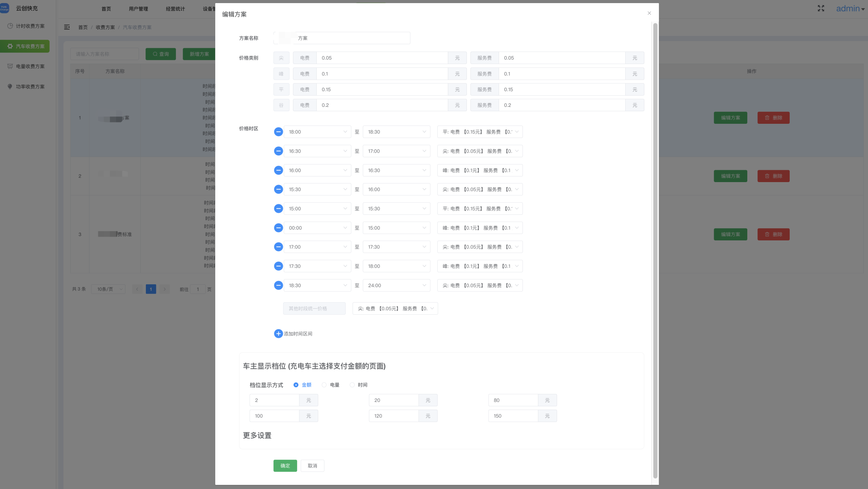Screen dimensions: 868x489
Task: Remove the 00:00 to 15:00 time row
Action: 278,228
